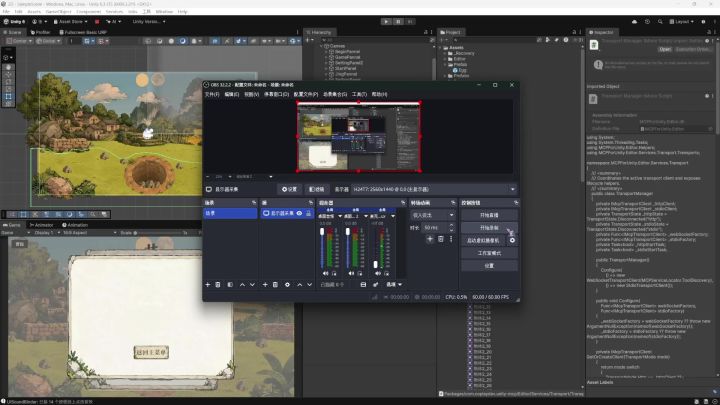Open properties gear for selected OBS source
This screenshot has height=405, width=720.
click(x=287, y=285)
